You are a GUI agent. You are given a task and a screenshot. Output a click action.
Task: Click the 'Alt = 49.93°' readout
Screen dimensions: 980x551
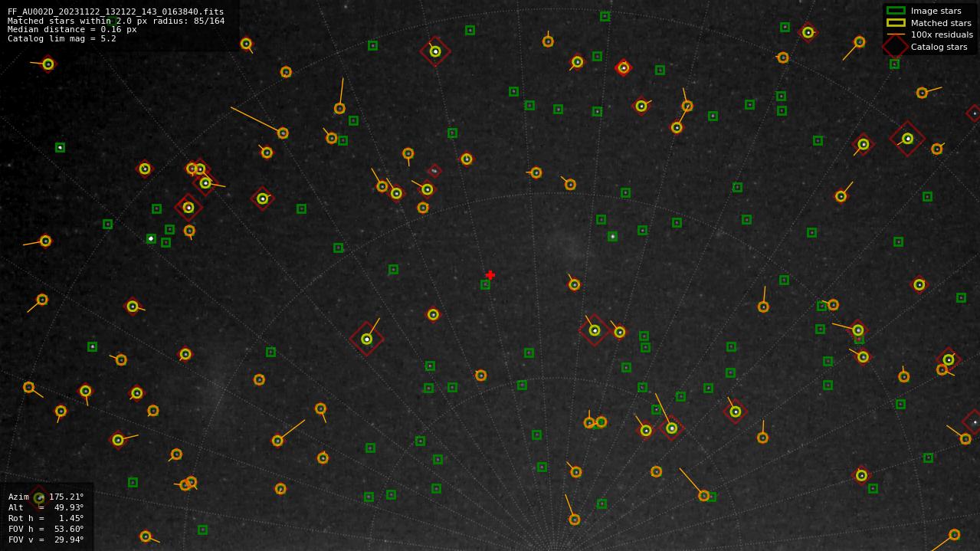coord(46,507)
